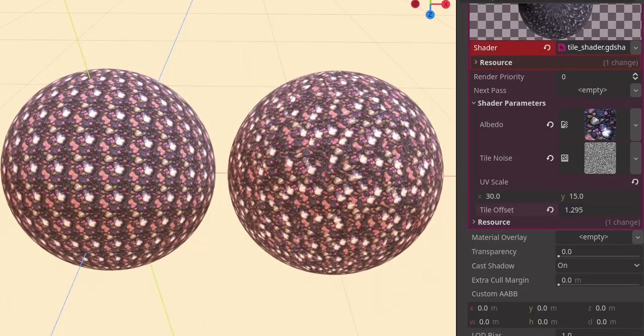Click the Albedo texture type icon
Image resolution: width=644 pixels, height=336 pixels.
click(564, 125)
